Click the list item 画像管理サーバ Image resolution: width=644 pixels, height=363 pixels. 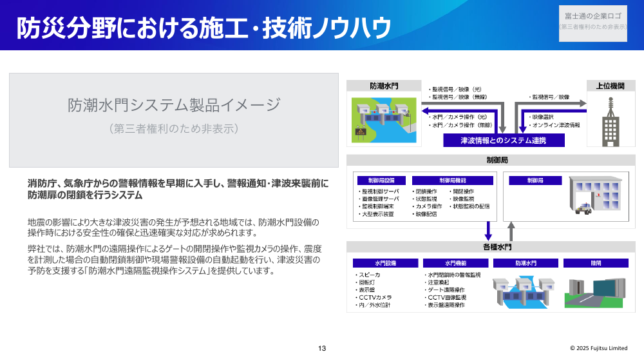[379, 199]
